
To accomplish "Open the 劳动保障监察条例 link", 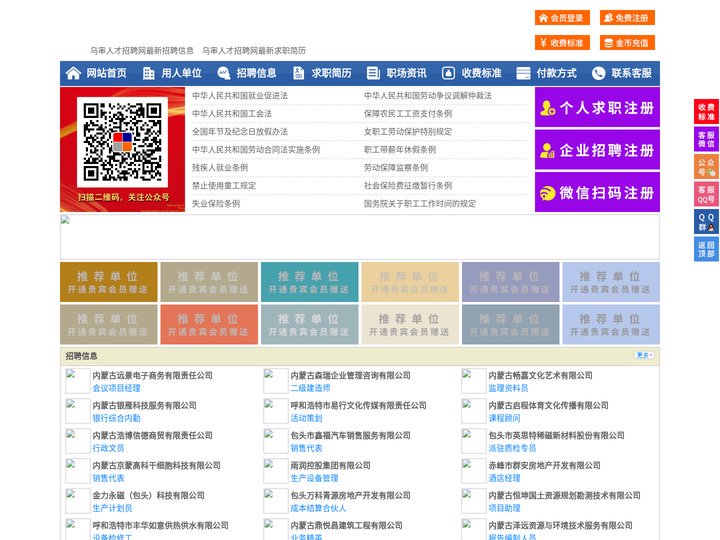I will pos(396,168).
